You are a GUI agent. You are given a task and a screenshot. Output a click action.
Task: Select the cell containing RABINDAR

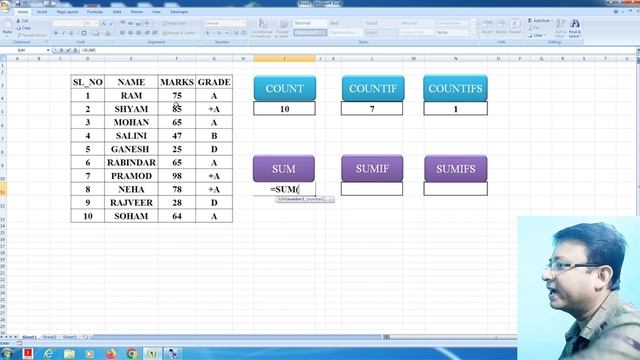click(131, 162)
